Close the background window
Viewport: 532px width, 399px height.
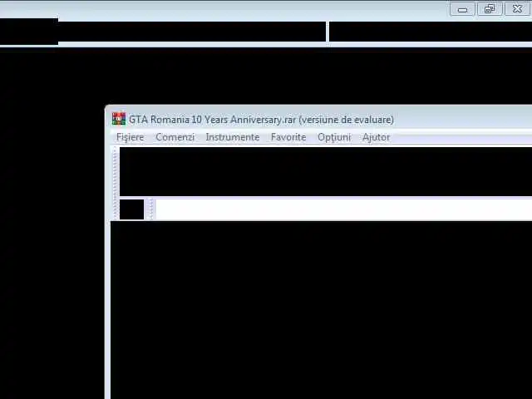coord(518,9)
